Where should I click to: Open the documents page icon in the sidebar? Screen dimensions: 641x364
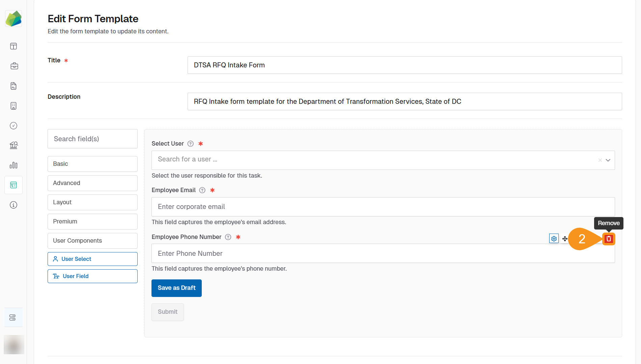13,86
